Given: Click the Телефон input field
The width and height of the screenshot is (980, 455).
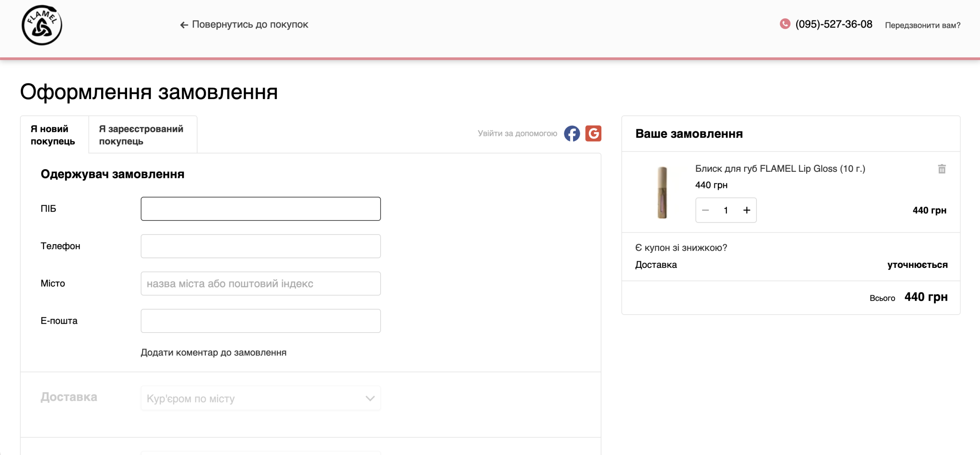Looking at the screenshot, I should point(261,246).
